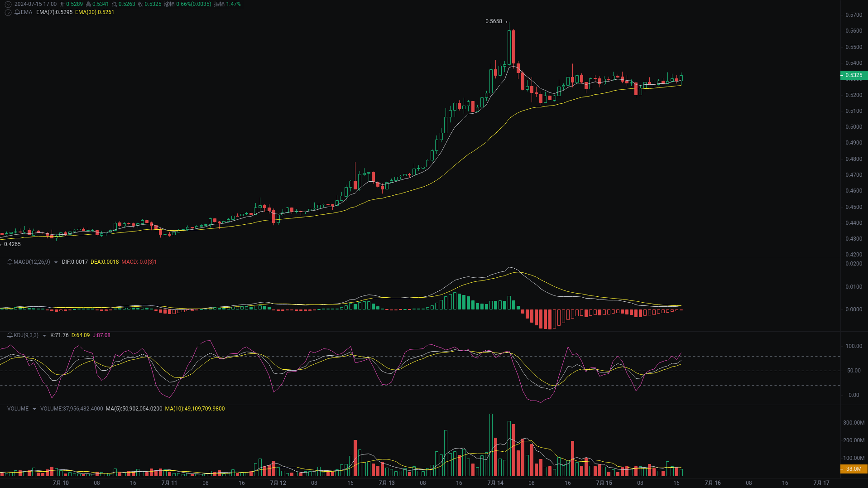868x488 pixels.
Task: Click the MACD indicator title text
Action: tap(31, 262)
